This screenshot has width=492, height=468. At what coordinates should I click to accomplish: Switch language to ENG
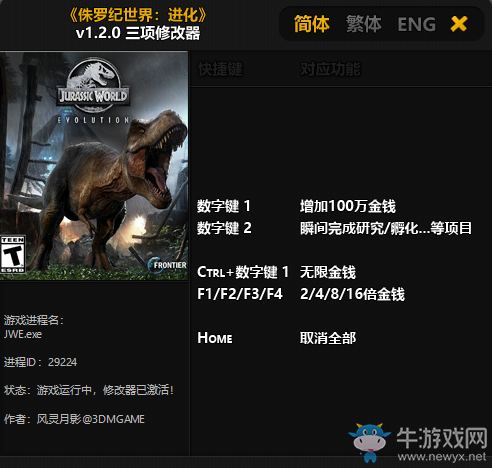pyautogui.click(x=417, y=24)
